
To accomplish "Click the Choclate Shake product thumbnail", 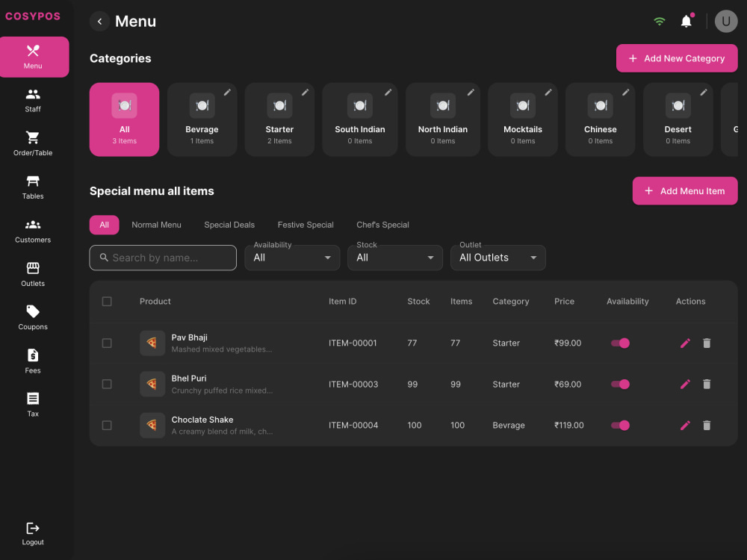I will (x=152, y=426).
